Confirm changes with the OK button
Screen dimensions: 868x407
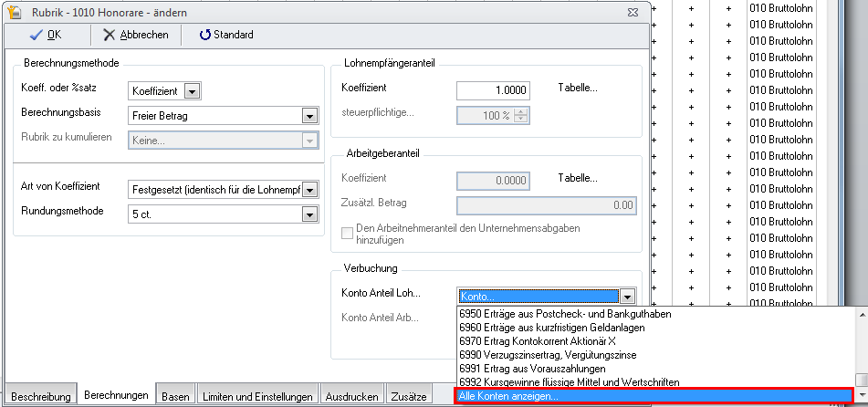(46, 35)
